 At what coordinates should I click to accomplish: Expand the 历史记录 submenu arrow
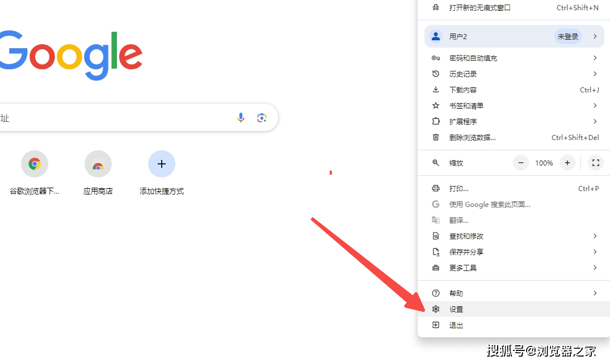pyautogui.click(x=595, y=74)
